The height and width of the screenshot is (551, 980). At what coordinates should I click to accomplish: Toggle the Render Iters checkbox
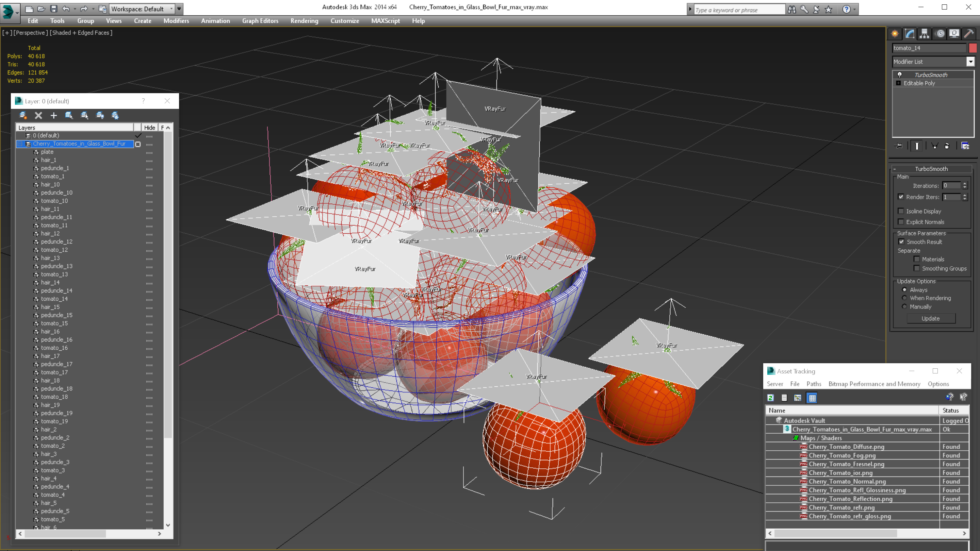click(x=901, y=197)
